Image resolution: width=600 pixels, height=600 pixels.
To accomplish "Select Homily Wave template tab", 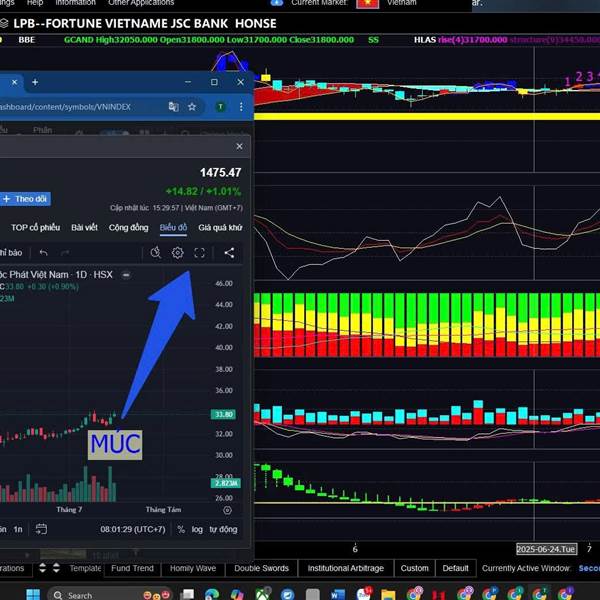I will pos(193,568).
